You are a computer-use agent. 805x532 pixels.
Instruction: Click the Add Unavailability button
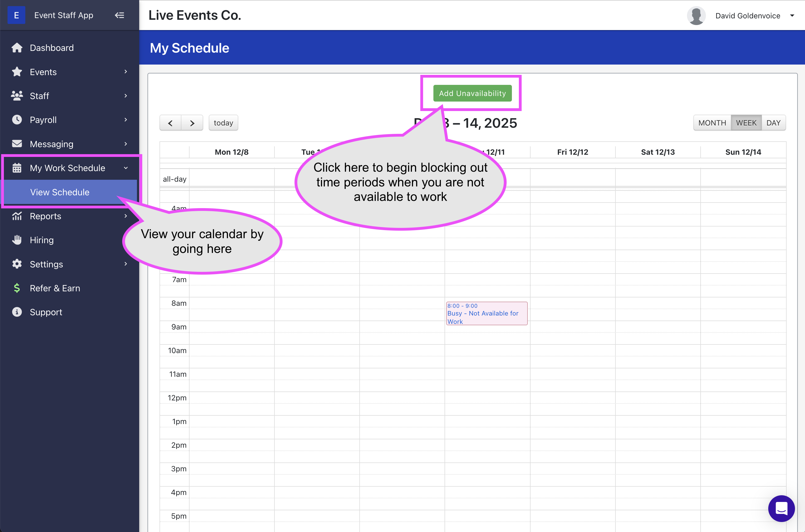pos(472,93)
